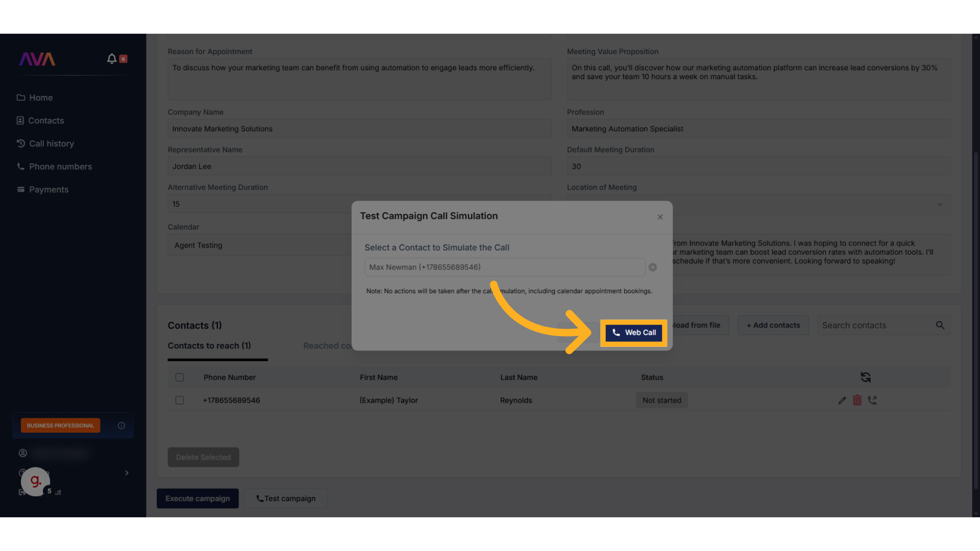
Task: Open Call history in the sidebar
Action: pyautogui.click(x=51, y=144)
